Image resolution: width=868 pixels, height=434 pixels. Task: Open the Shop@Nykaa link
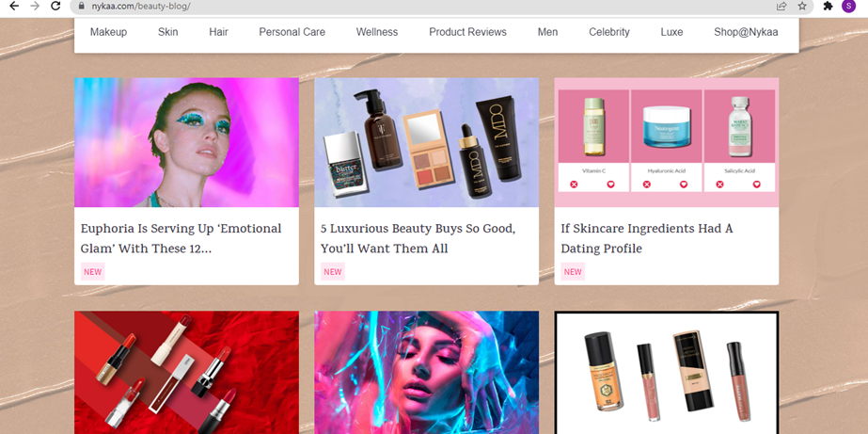[x=746, y=32]
